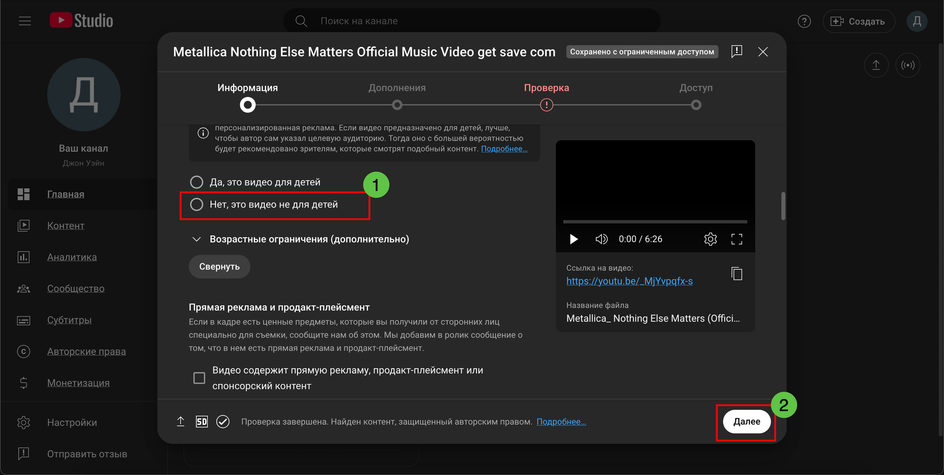This screenshot has height=475, width=944.
Task: Click Отправить отзыв in sidebar
Action: point(87,453)
